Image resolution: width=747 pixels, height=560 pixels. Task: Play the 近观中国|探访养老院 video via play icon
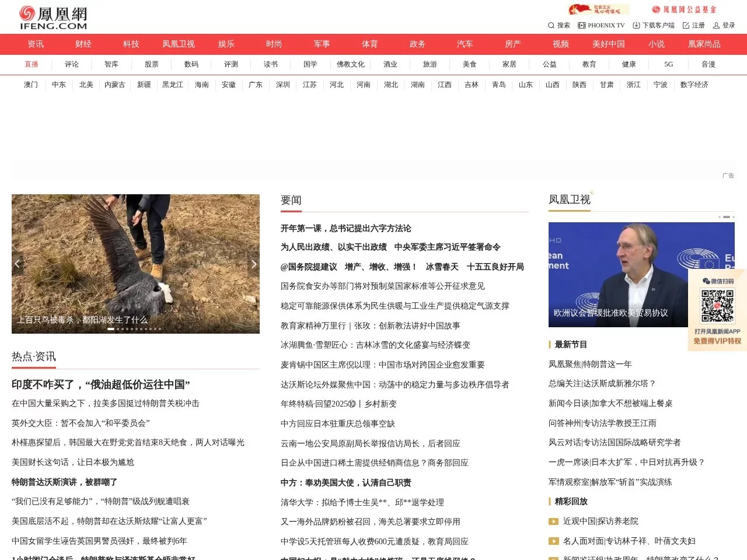coord(553,521)
